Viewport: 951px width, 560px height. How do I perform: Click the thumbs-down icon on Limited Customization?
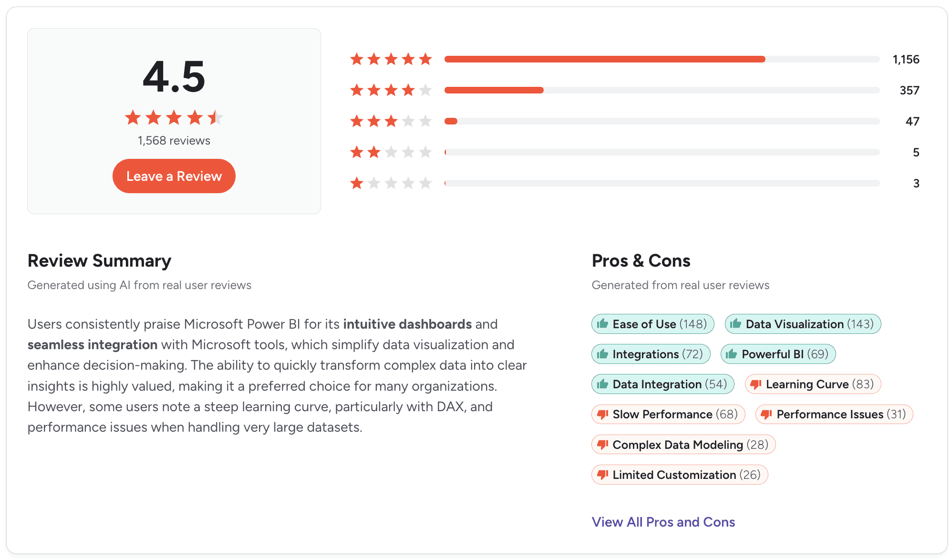point(602,475)
